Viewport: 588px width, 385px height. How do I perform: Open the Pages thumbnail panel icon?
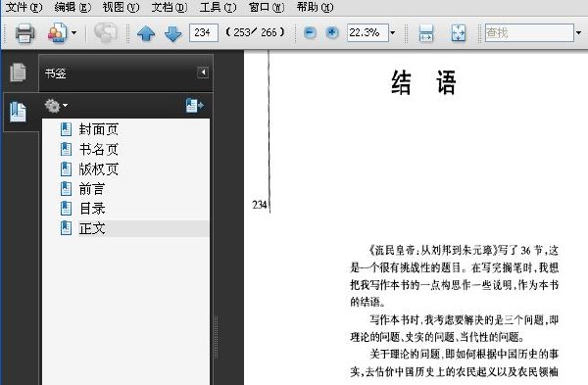[x=18, y=72]
